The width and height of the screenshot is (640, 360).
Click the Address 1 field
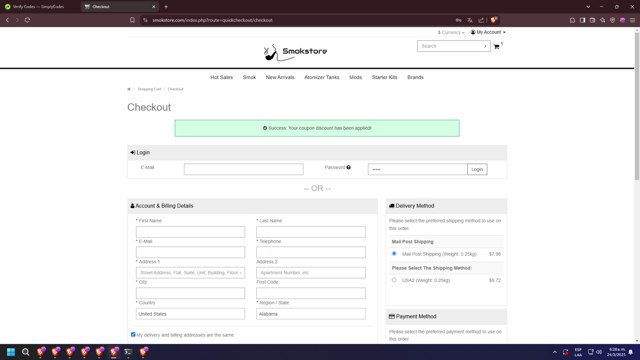pyautogui.click(x=190, y=273)
